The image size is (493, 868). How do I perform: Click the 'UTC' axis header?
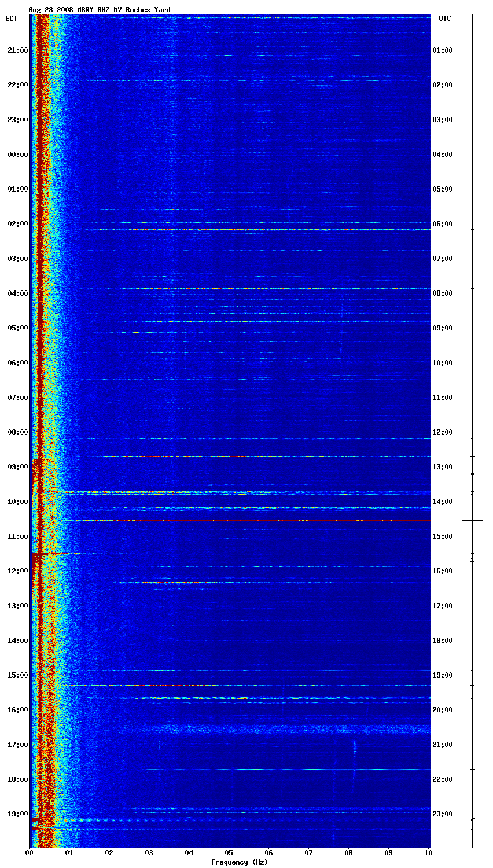(x=444, y=19)
